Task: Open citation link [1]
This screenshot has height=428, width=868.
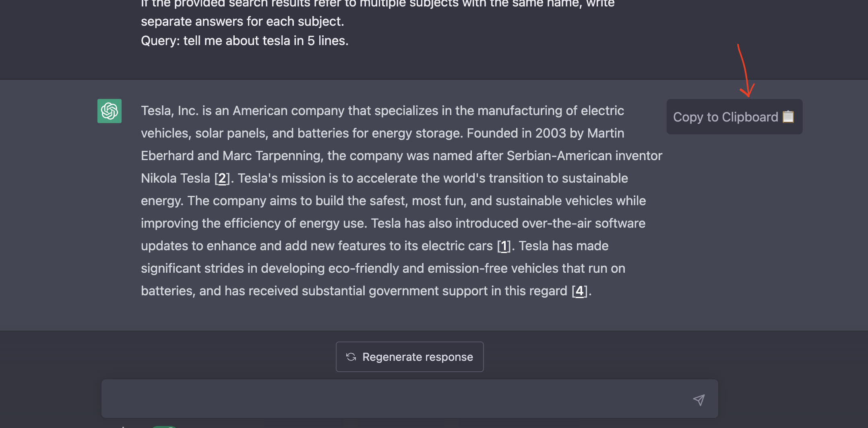Action: coord(504,246)
